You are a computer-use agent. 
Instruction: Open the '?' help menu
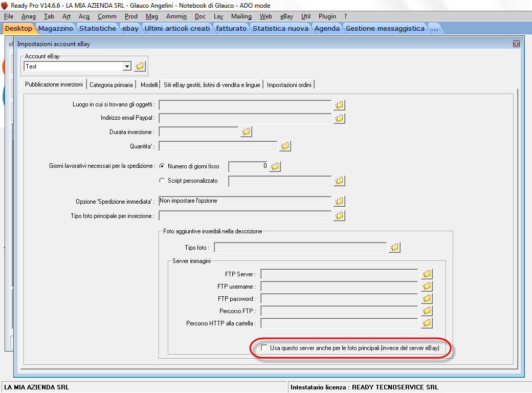tap(345, 16)
